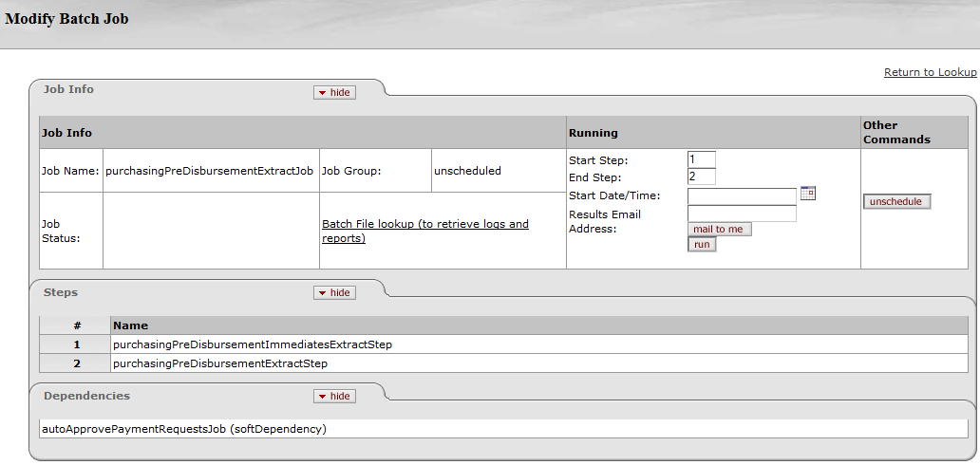The image size is (980, 465).
Task: Select the Job Info tab header
Action: pos(68,89)
